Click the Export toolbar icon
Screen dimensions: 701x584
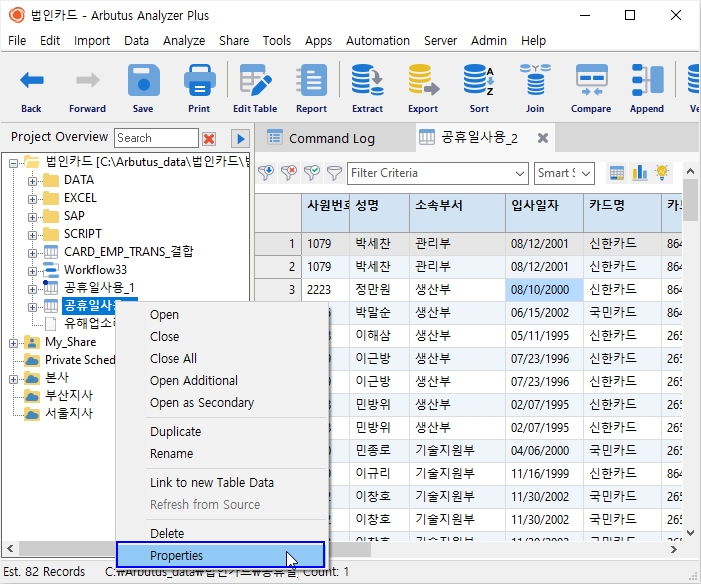point(423,80)
